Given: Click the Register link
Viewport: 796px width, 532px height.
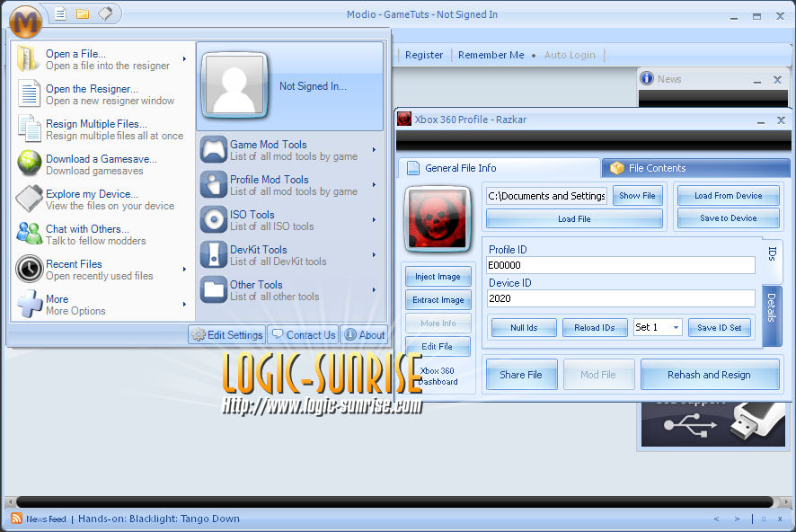Looking at the screenshot, I should tap(424, 55).
